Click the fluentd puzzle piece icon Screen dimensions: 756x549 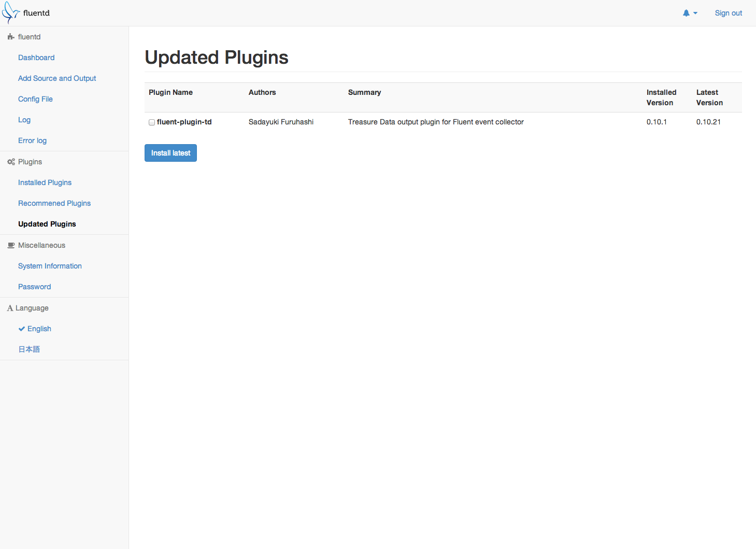click(11, 37)
